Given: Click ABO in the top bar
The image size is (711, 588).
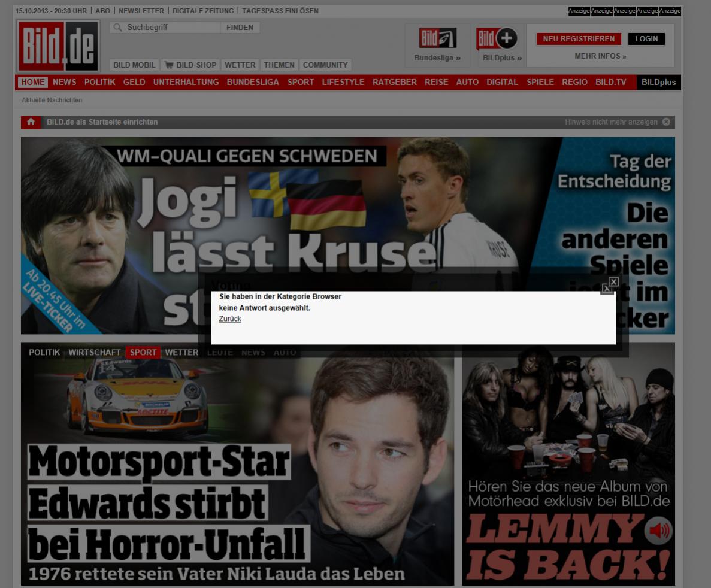Looking at the screenshot, I should pyautogui.click(x=102, y=10).
